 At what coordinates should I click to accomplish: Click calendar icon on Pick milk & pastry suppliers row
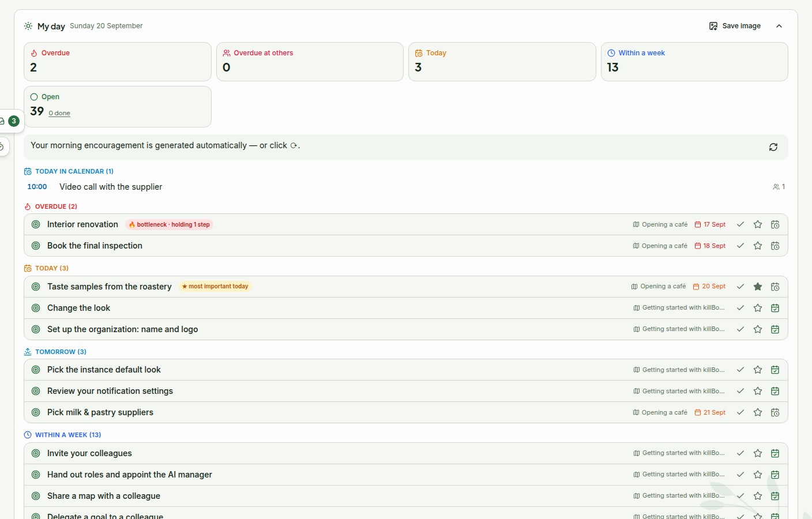pos(775,412)
